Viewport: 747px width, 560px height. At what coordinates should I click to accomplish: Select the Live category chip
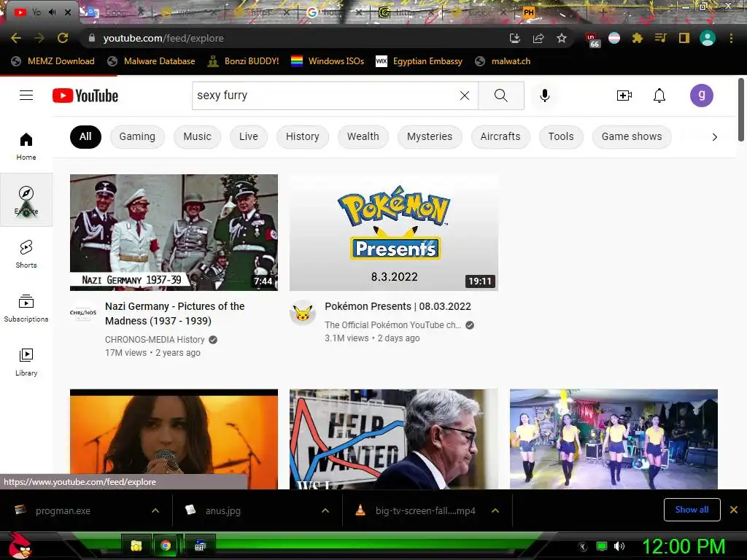[x=248, y=136]
